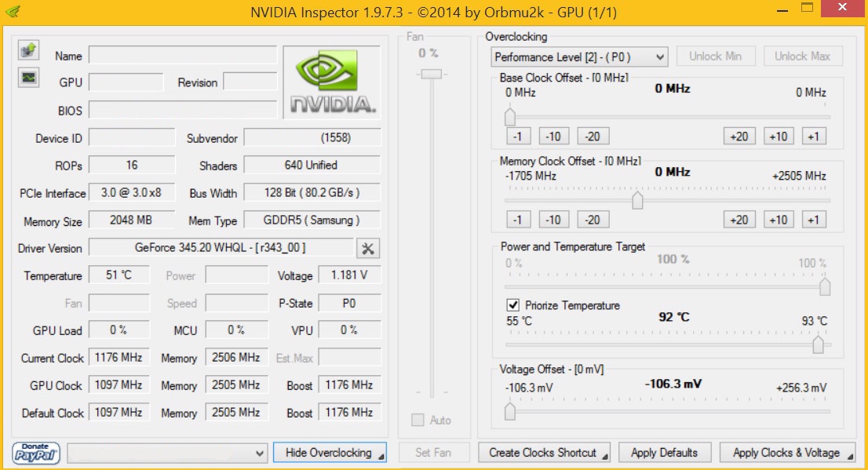868x470 pixels.
Task: Click the Unlock Min button
Action: (x=715, y=56)
